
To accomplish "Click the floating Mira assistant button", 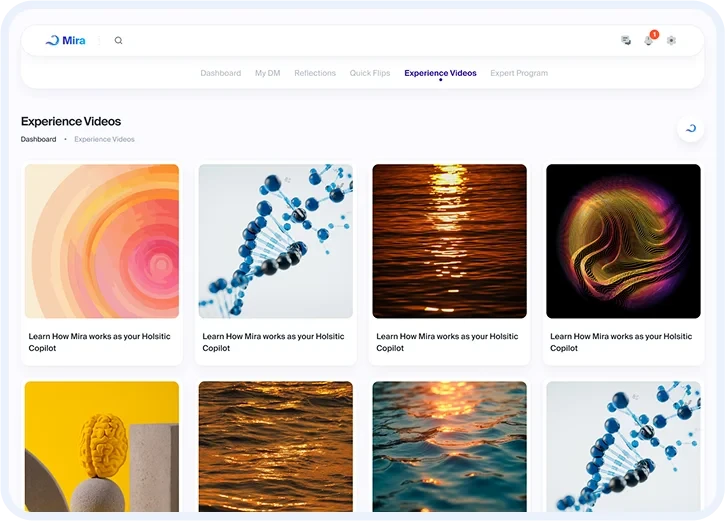I will [x=691, y=129].
